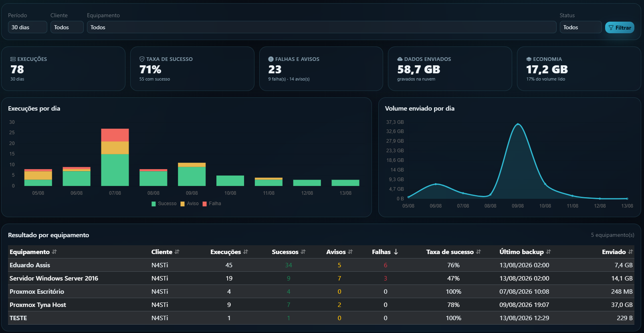Screen dimensions: 644x333
Task: Toggle the yellow Aviso legend swatch
Action: tap(182, 204)
